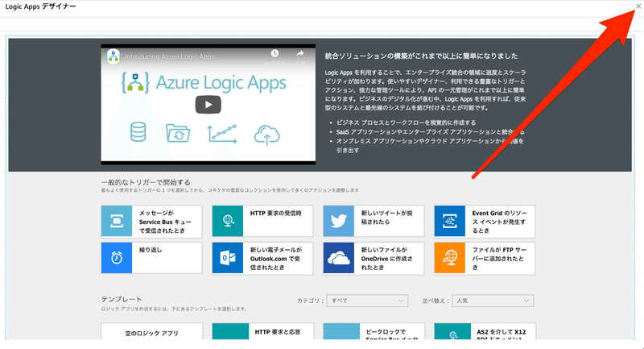
Task: Select the Recurrence alarm clock icon
Action: tap(117, 258)
